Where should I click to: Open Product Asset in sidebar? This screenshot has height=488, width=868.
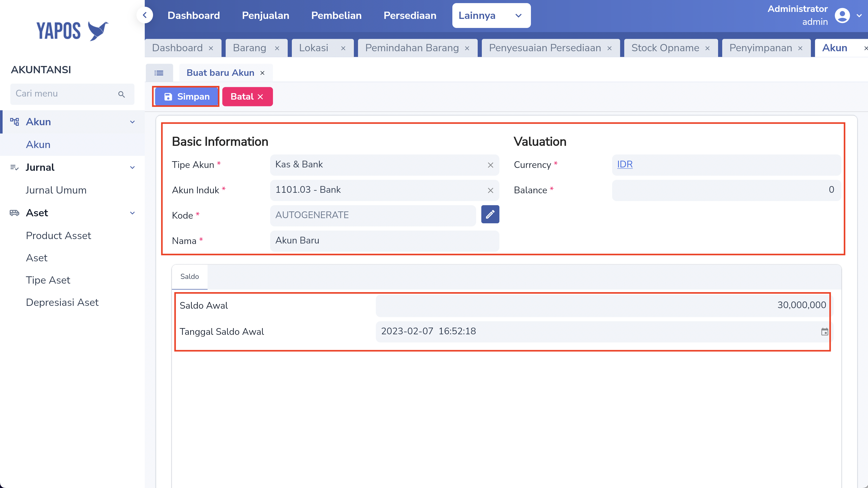[58, 235]
